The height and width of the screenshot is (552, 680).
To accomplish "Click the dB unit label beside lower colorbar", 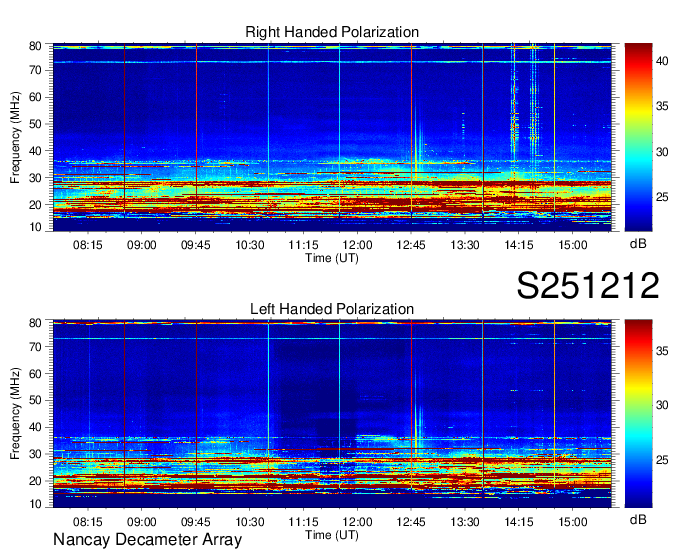I will pyautogui.click(x=637, y=520).
